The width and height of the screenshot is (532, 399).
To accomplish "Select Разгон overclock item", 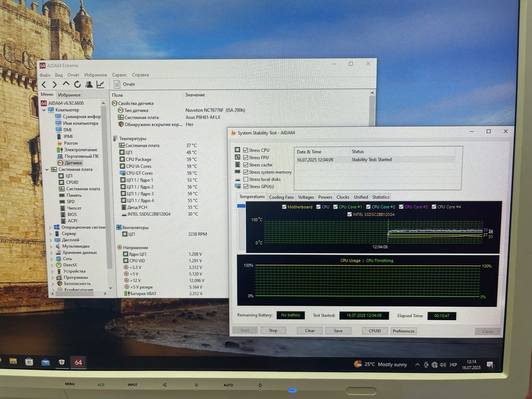I will tap(68, 143).
